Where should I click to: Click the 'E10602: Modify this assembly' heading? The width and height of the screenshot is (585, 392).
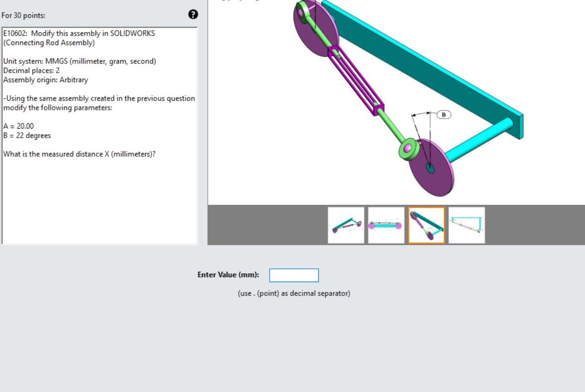click(x=79, y=38)
